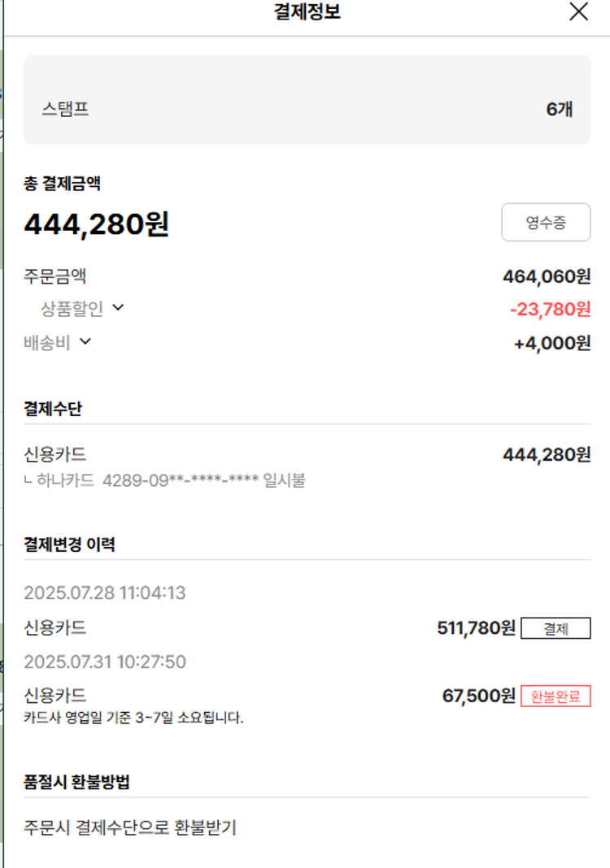
Task: Click the red 환불완료 badge
Action: tap(556, 697)
